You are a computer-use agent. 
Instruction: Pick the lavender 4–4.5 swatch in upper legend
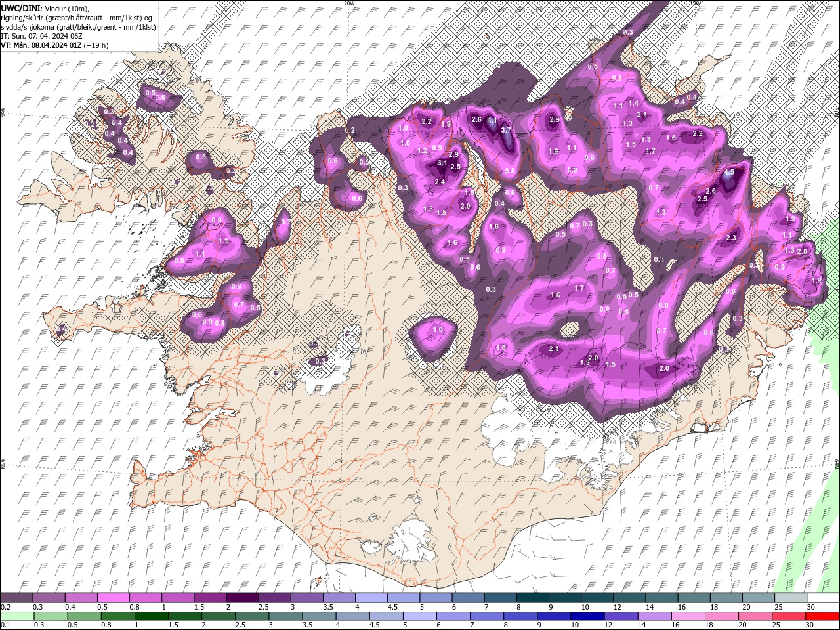click(x=371, y=598)
